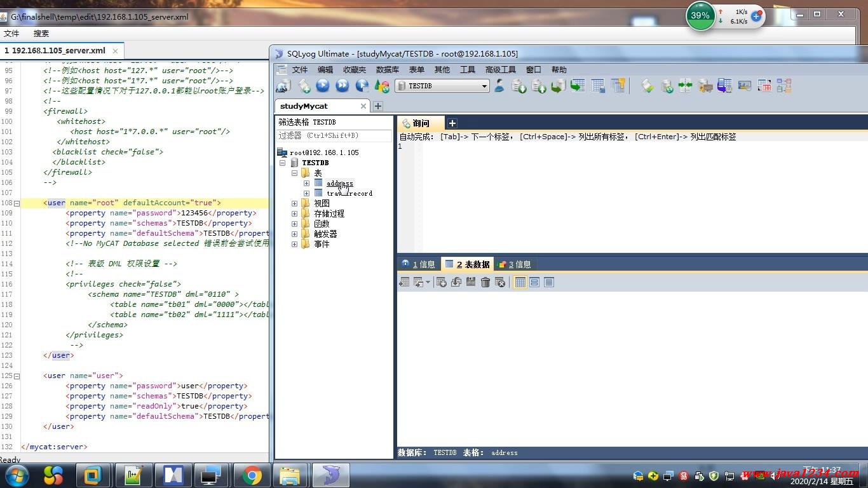The image size is (868, 488).
Task: Click the save changes floppy icon
Action: 471,282
